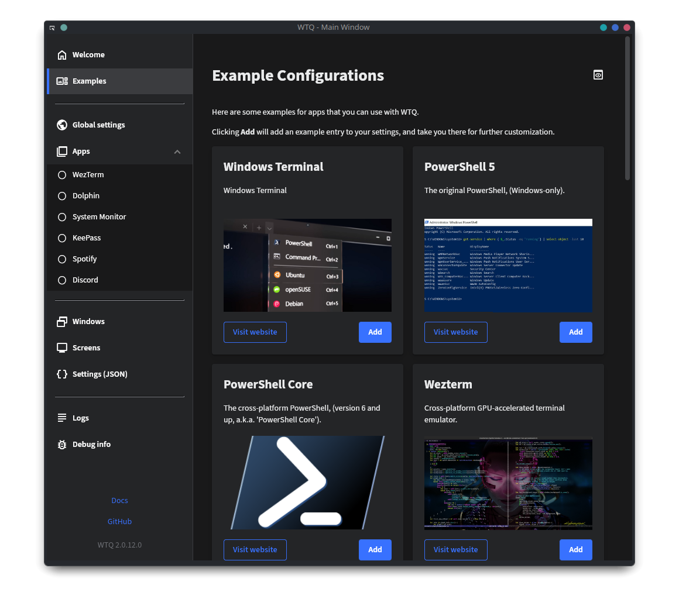Open the Docs link
The image size is (679, 616).
[119, 500]
